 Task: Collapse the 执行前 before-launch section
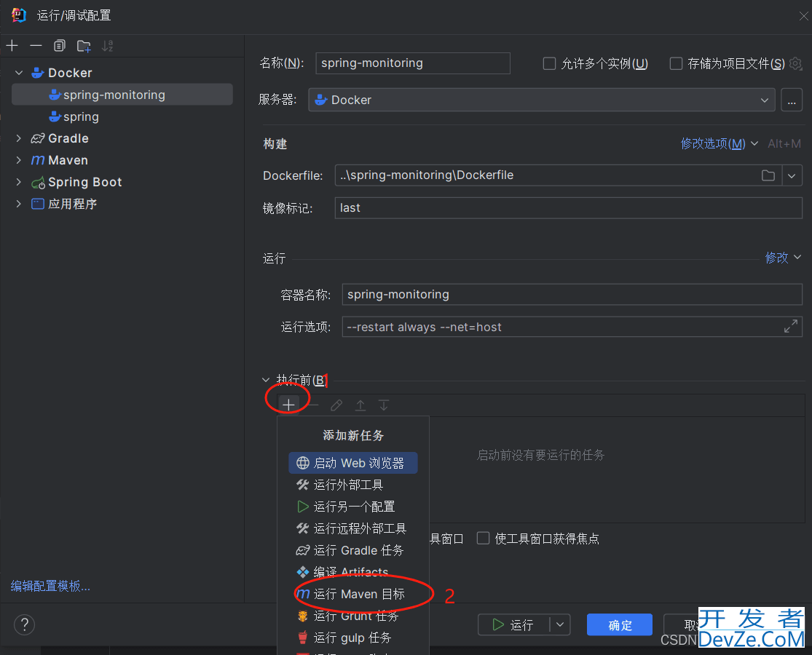pyautogui.click(x=266, y=381)
